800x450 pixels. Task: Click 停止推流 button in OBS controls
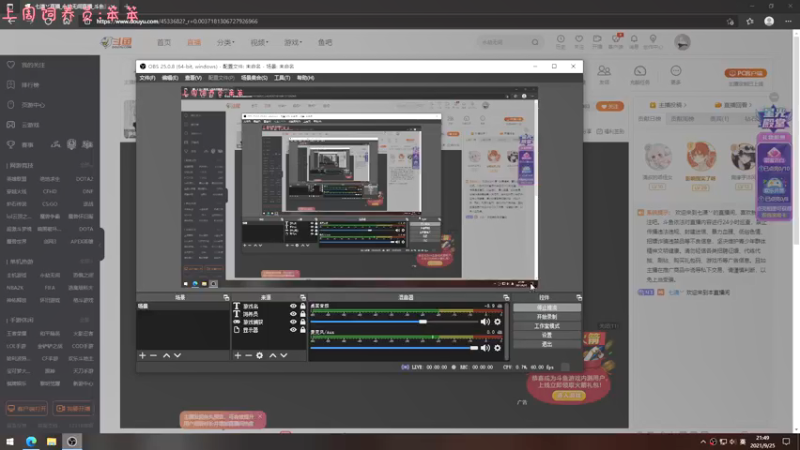tap(547, 308)
